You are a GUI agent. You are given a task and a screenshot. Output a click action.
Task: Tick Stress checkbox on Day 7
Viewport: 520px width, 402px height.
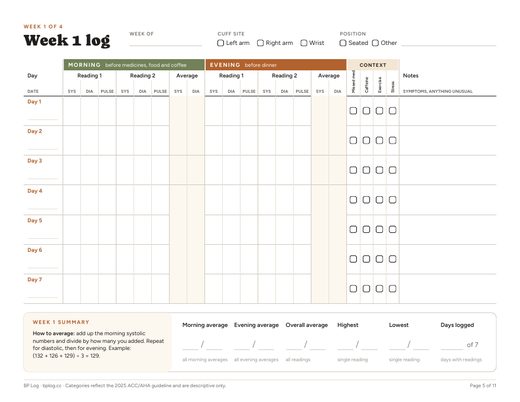[x=393, y=289]
